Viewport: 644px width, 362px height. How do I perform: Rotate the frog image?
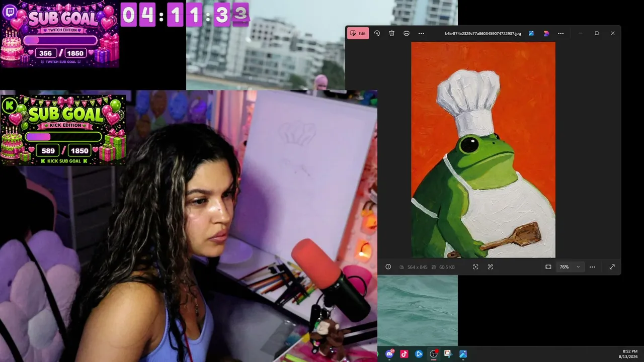pos(377,33)
